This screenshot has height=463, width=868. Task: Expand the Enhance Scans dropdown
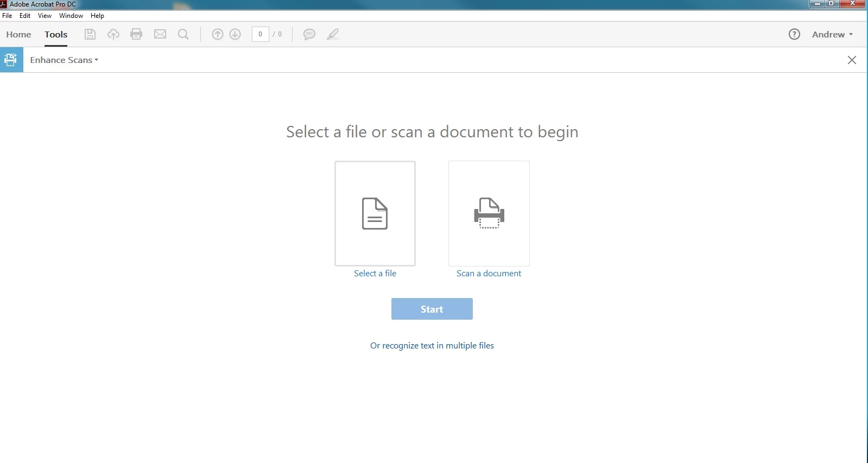64,60
